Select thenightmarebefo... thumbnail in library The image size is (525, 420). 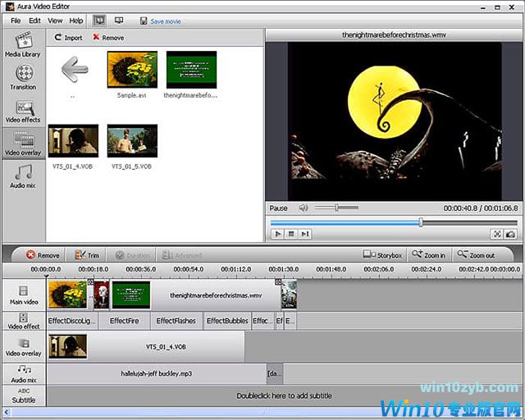191,70
